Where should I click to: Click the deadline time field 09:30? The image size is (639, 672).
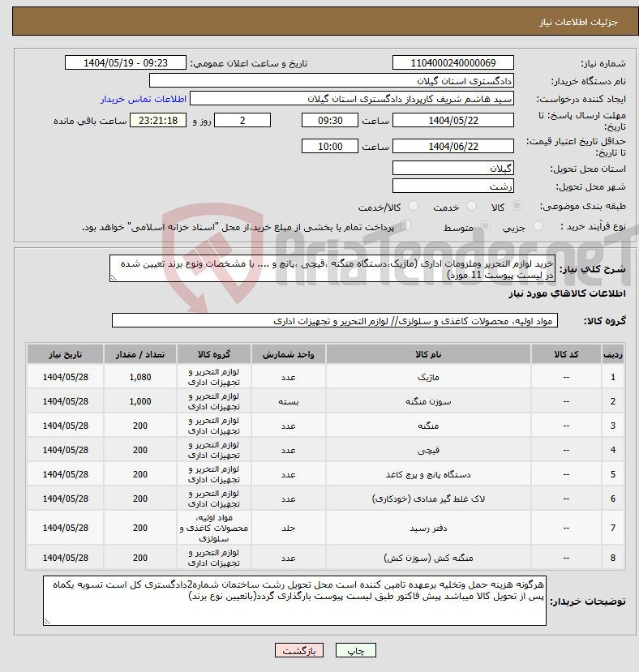click(330, 121)
